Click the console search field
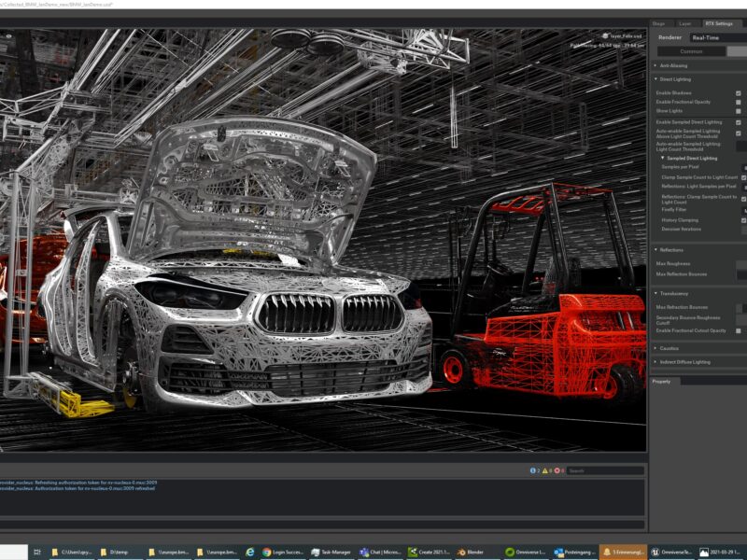This screenshot has height=560, width=747. click(602, 472)
